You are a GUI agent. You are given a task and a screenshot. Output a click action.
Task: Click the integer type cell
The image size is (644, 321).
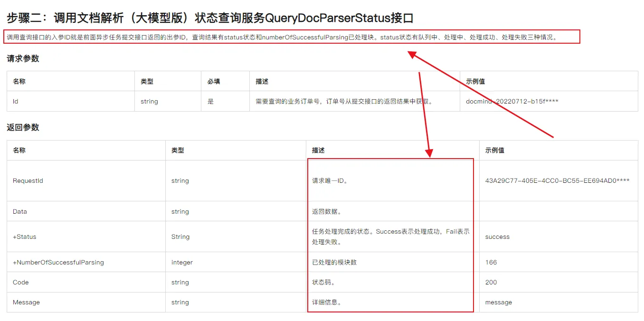182,262
